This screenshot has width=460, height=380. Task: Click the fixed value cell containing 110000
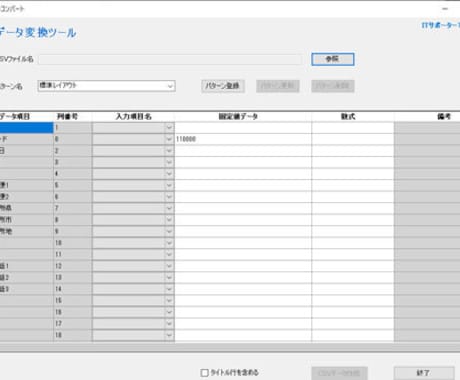tap(243, 139)
